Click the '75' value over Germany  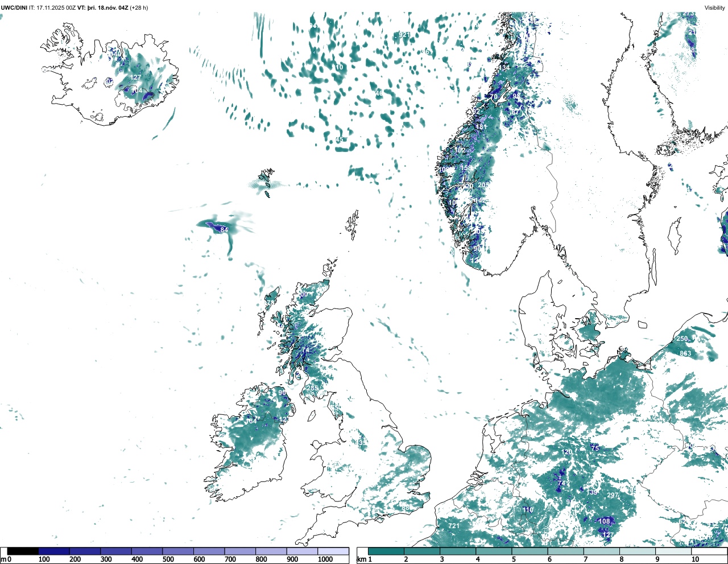595,448
